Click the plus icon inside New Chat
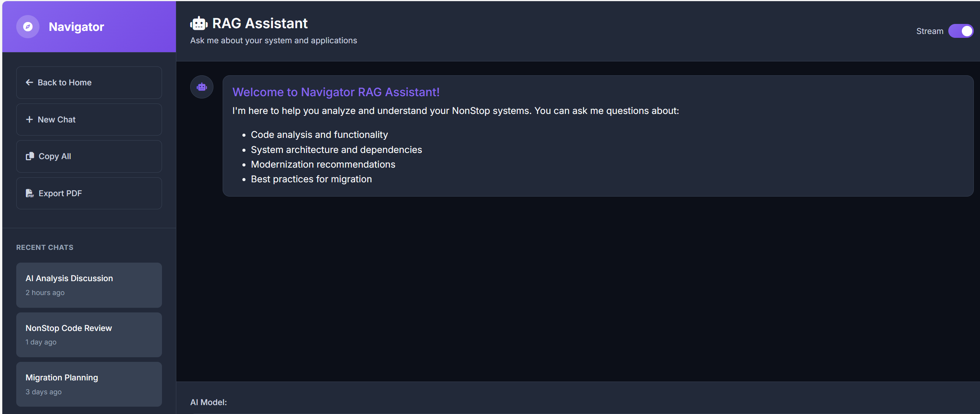The image size is (980, 414). (x=30, y=119)
